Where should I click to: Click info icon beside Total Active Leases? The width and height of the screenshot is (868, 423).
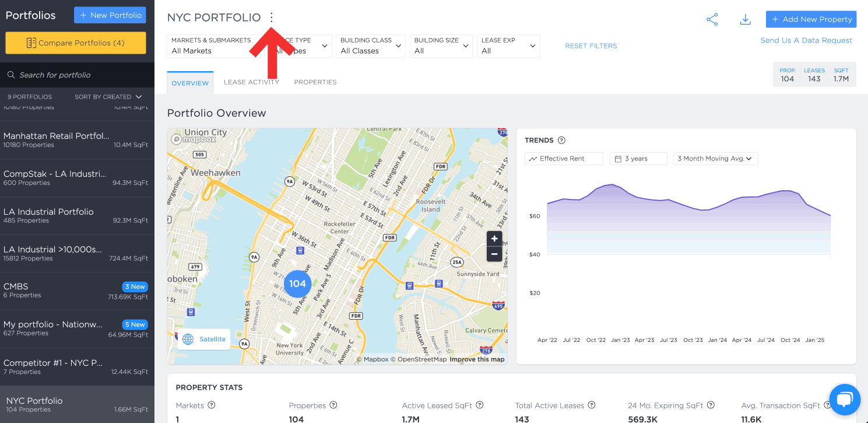click(x=592, y=405)
